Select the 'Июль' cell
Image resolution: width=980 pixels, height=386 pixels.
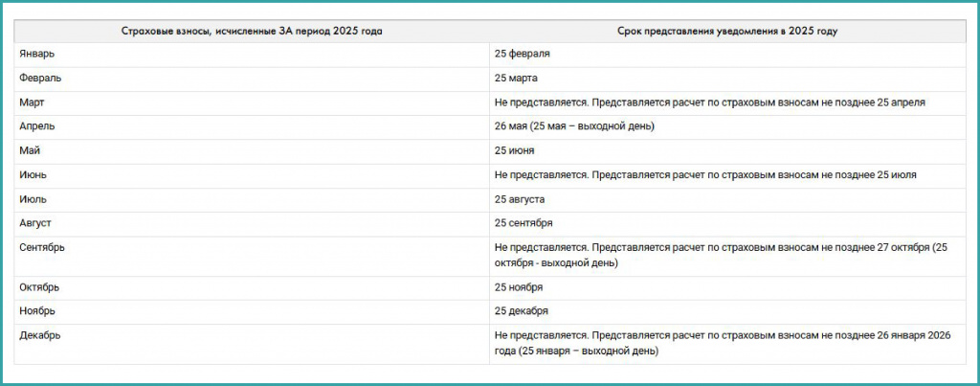(x=252, y=199)
